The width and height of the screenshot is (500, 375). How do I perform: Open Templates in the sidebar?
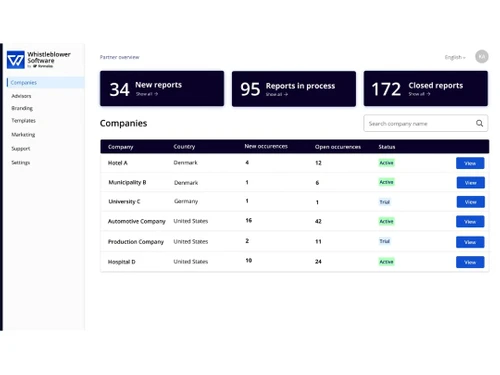coord(23,121)
